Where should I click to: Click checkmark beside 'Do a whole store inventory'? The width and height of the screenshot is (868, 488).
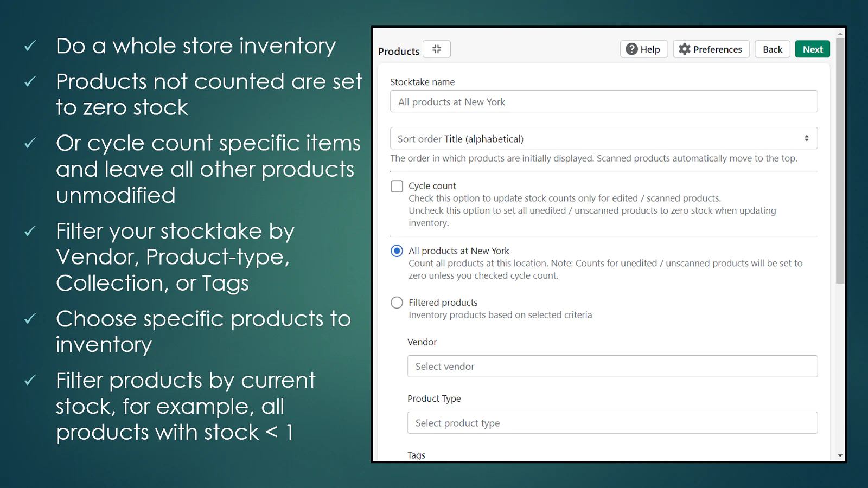[x=30, y=46]
